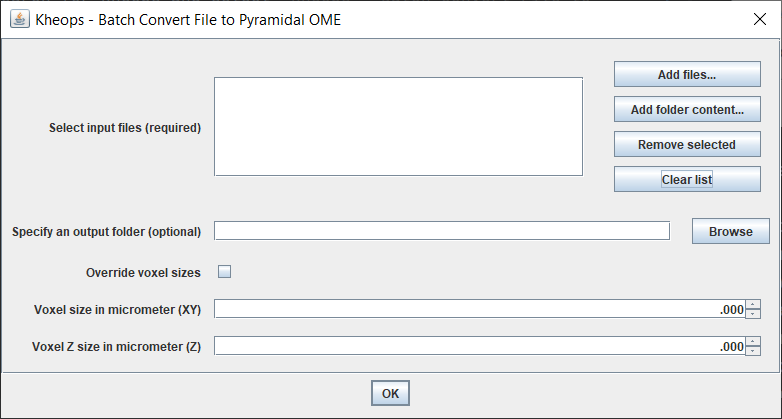Click the Override voxel sizes label

coord(143,273)
